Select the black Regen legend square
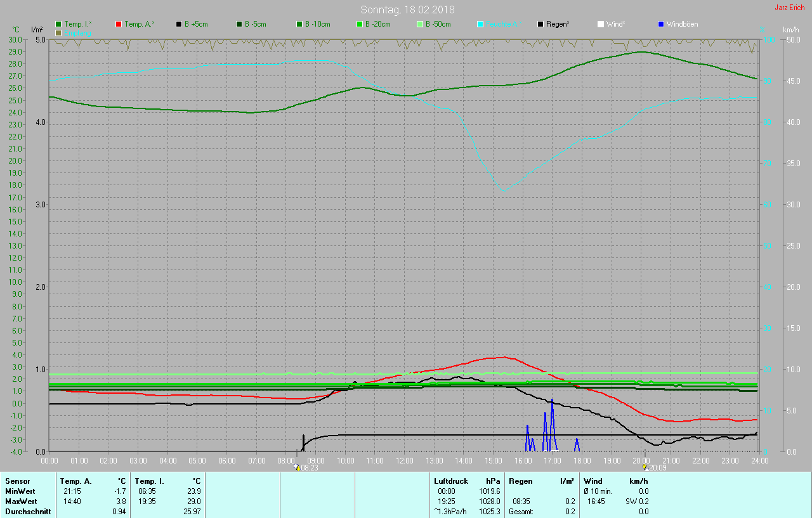 coord(540,24)
